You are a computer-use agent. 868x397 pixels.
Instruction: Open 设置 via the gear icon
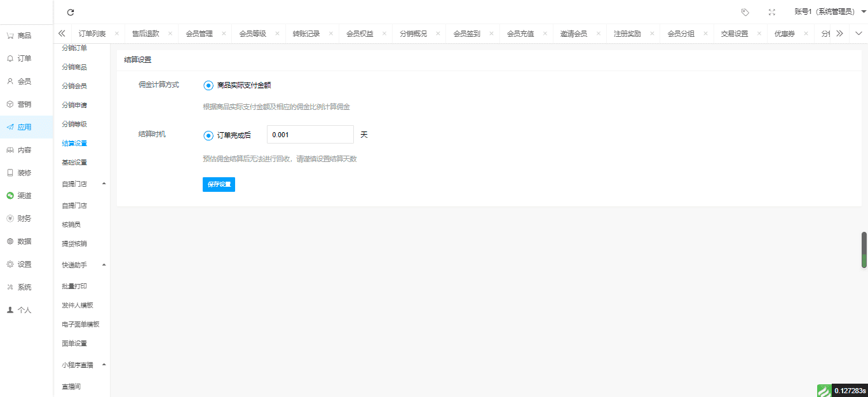(10, 264)
